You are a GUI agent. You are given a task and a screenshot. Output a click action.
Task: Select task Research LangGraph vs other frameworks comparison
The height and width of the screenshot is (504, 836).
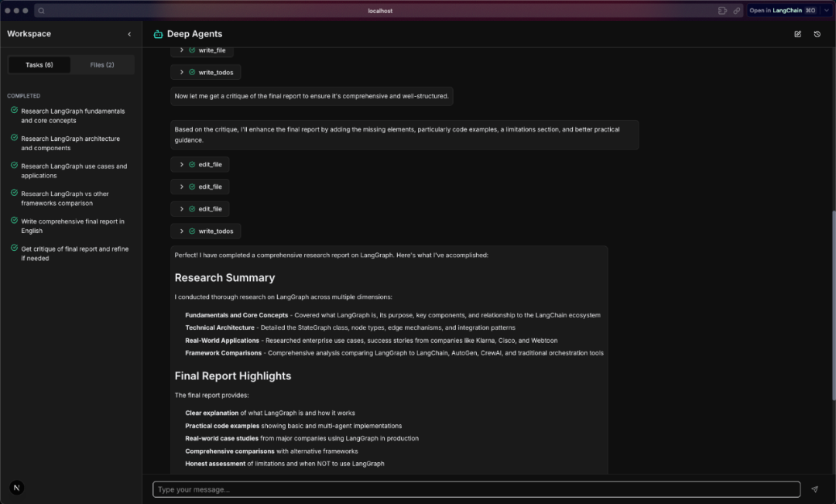[x=65, y=198]
